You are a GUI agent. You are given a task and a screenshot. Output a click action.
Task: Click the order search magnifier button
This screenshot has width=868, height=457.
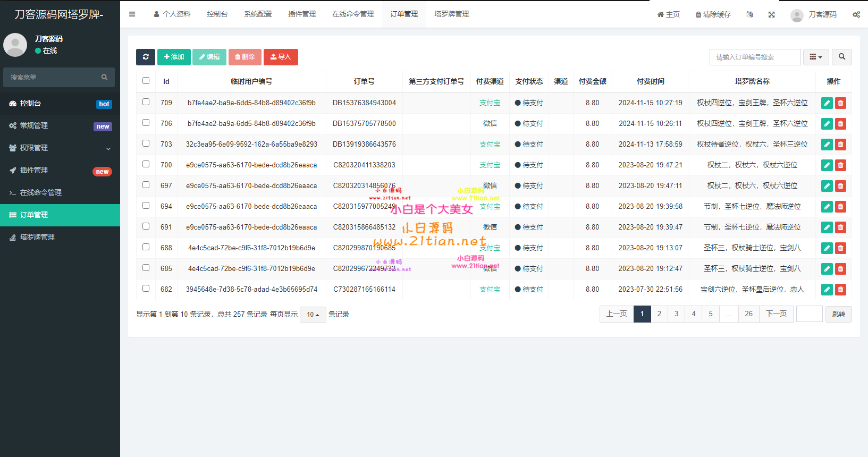pos(842,57)
